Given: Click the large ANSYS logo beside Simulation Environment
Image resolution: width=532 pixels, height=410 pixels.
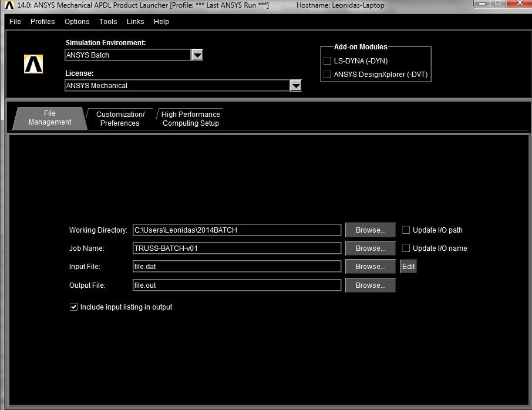Looking at the screenshot, I should [x=33, y=64].
